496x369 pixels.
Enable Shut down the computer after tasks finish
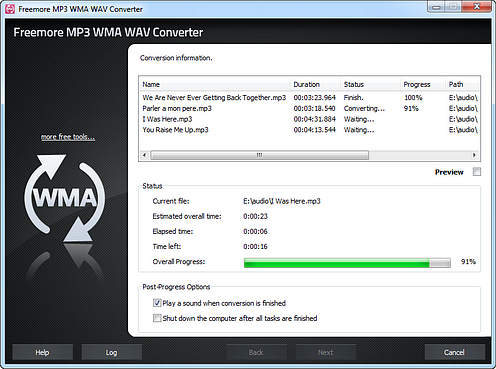pos(157,318)
